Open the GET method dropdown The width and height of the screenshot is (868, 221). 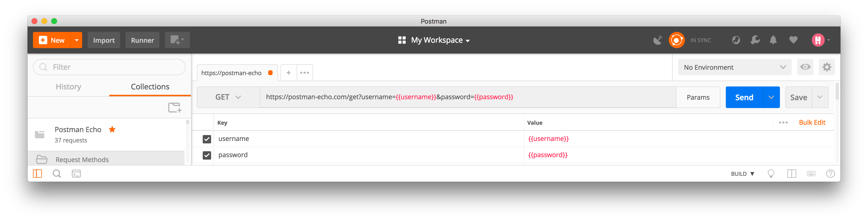[228, 97]
